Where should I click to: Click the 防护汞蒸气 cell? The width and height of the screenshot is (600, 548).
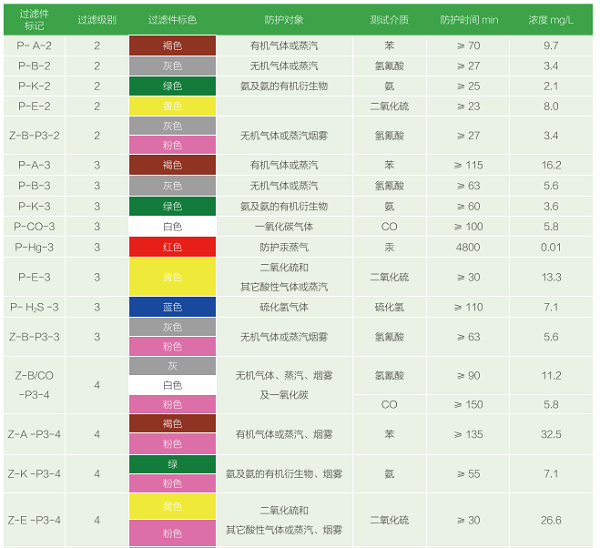pyautogui.click(x=285, y=246)
